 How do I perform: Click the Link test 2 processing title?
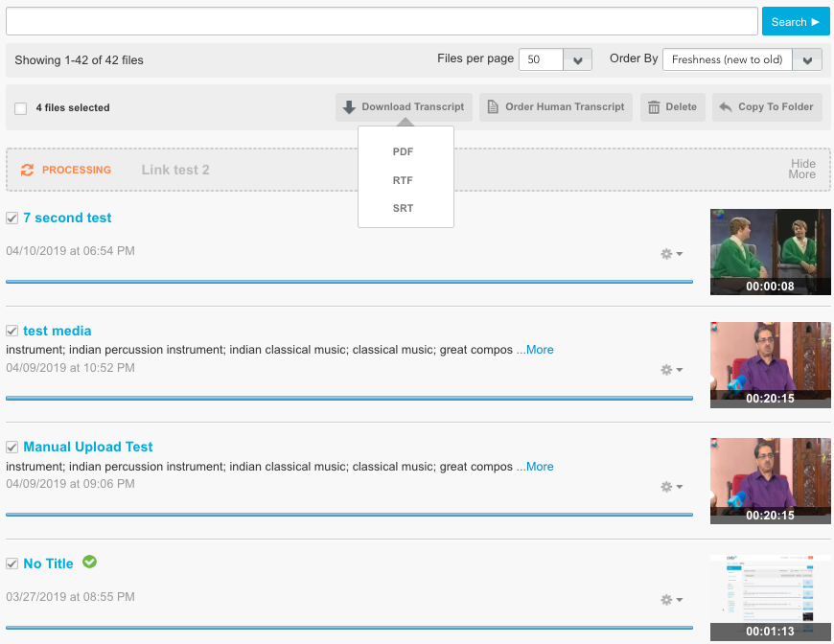point(175,170)
